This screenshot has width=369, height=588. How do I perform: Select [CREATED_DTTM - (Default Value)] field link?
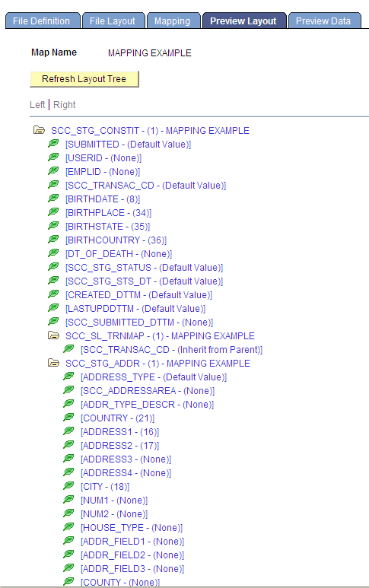(138, 294)
